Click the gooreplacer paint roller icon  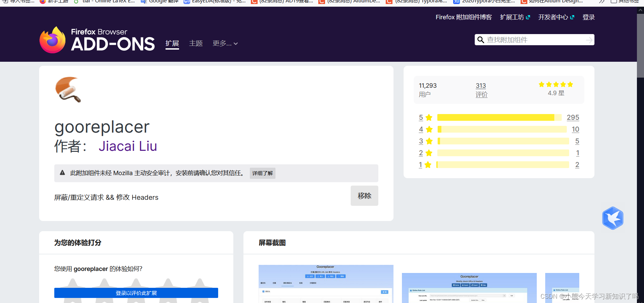coord(68,89)
